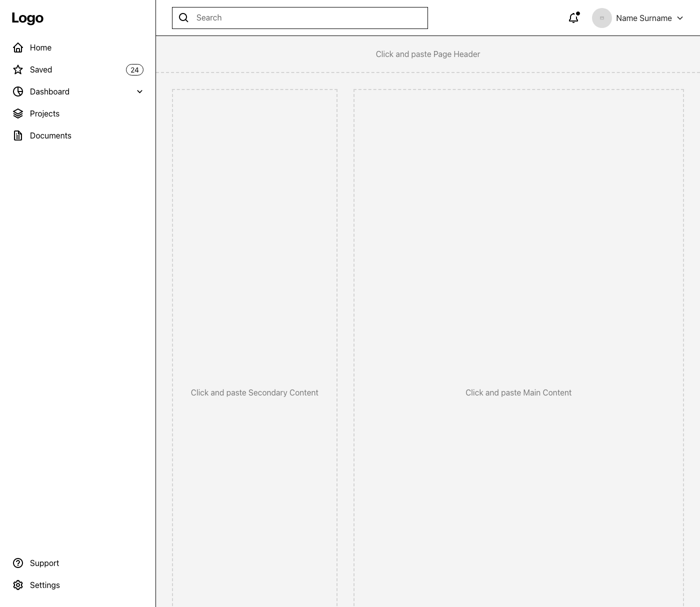This screenshot has width=700, height=607.
Task: Open the user menu chevron beside Name Surname
Action: tap(680, 18)
